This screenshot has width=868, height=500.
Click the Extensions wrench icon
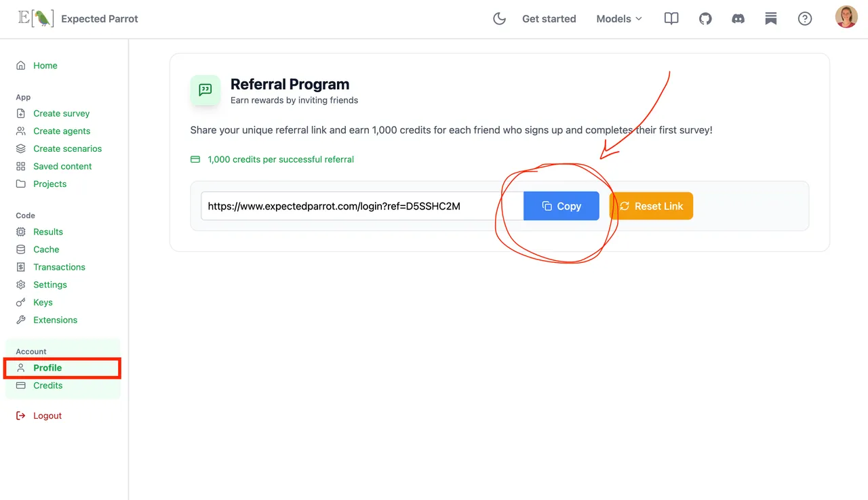pyautogui.click(x=21, y=320)
